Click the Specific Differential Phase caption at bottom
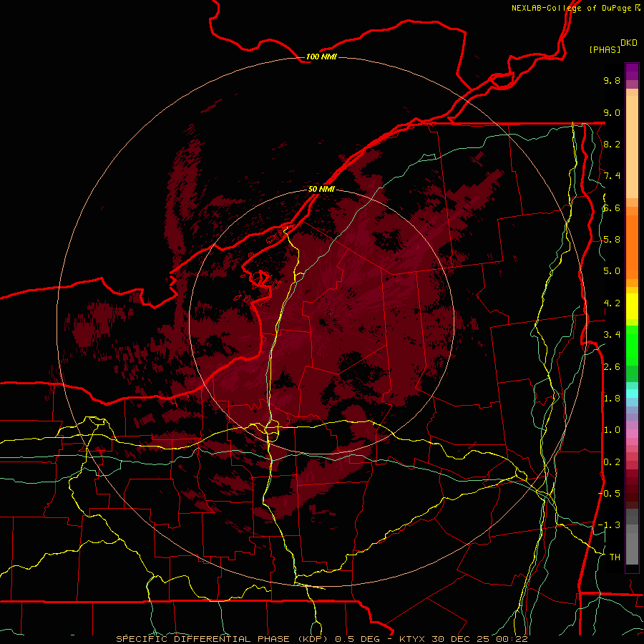 tap(322, 639)
